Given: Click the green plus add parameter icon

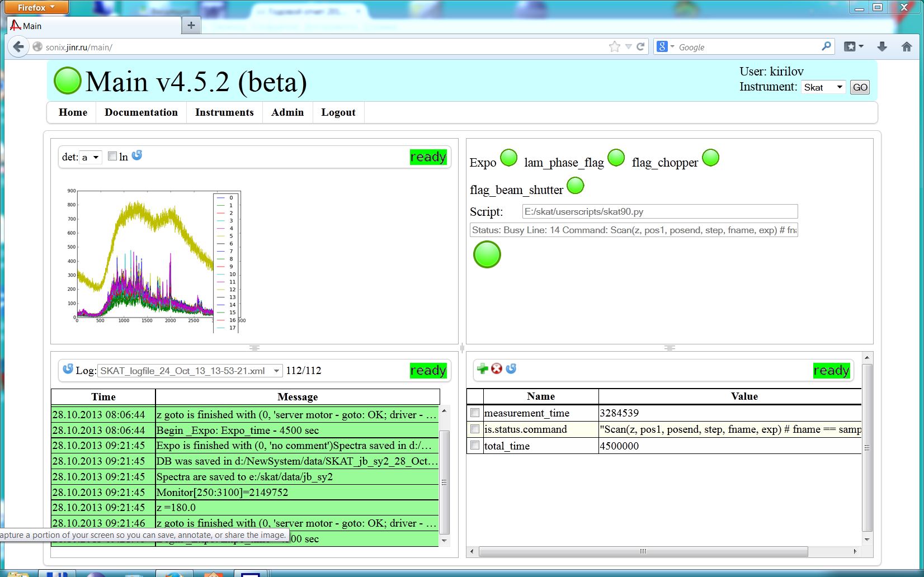Looking at the screenshot, I should point(482,369).
